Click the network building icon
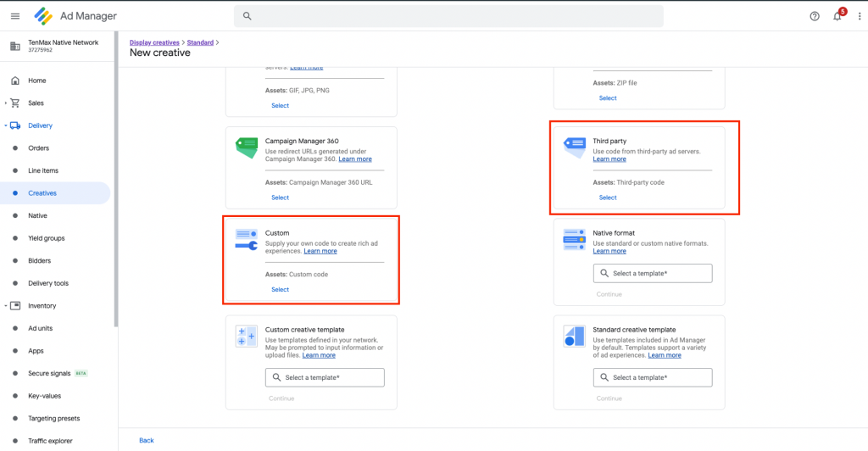 point(15,46)
